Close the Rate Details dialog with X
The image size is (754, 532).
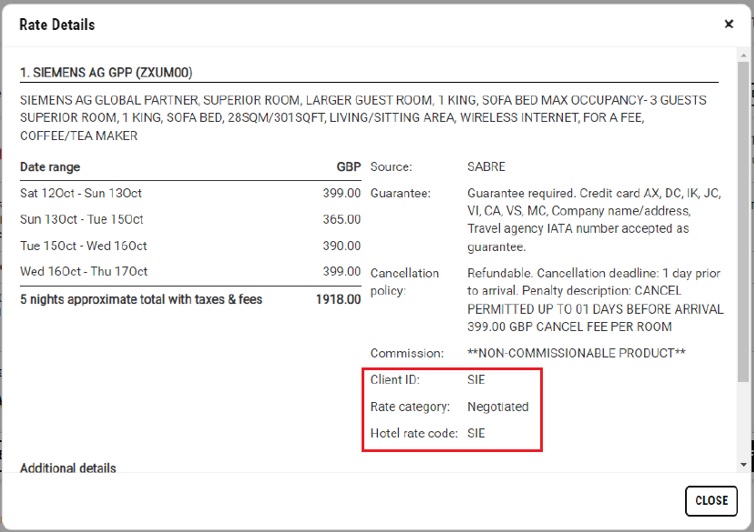(729, 24)
